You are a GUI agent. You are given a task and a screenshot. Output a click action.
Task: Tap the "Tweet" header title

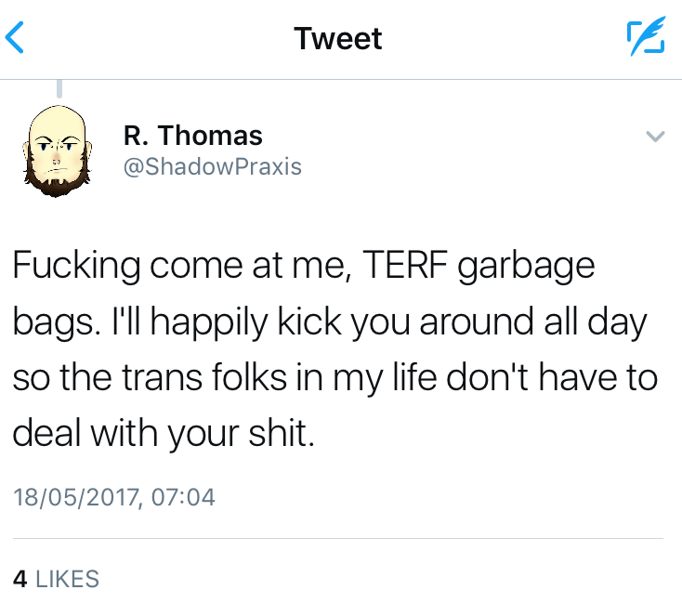coord(337,38)
